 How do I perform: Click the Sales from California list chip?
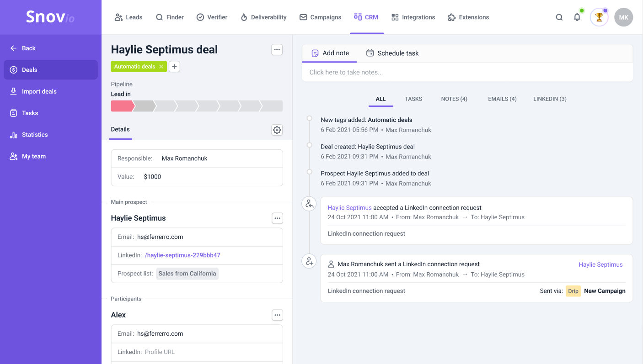(x=187, y=274)
